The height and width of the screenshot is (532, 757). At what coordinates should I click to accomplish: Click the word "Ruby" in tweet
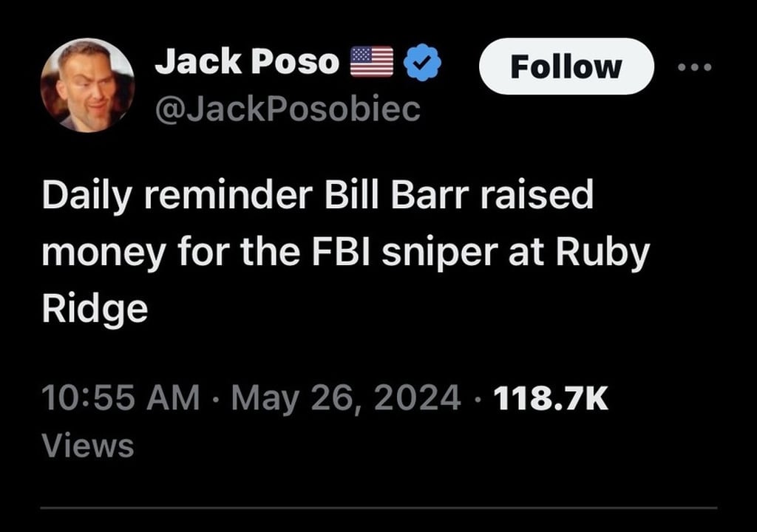click(x=612, y=253)
